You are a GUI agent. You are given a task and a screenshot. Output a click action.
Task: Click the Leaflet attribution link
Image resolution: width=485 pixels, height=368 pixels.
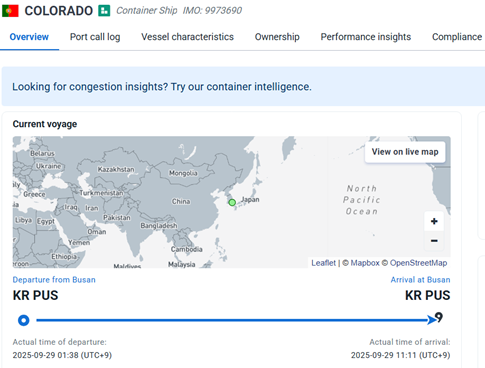323,263
